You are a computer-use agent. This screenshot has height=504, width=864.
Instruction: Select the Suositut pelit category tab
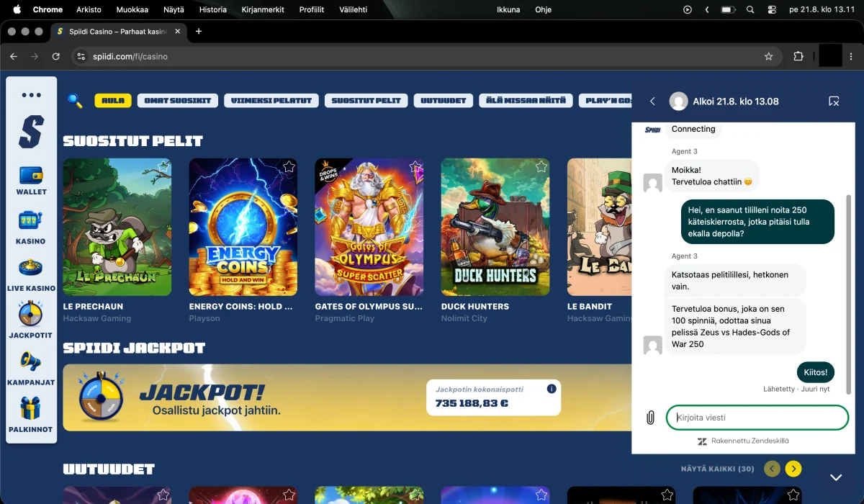point(366,101)
